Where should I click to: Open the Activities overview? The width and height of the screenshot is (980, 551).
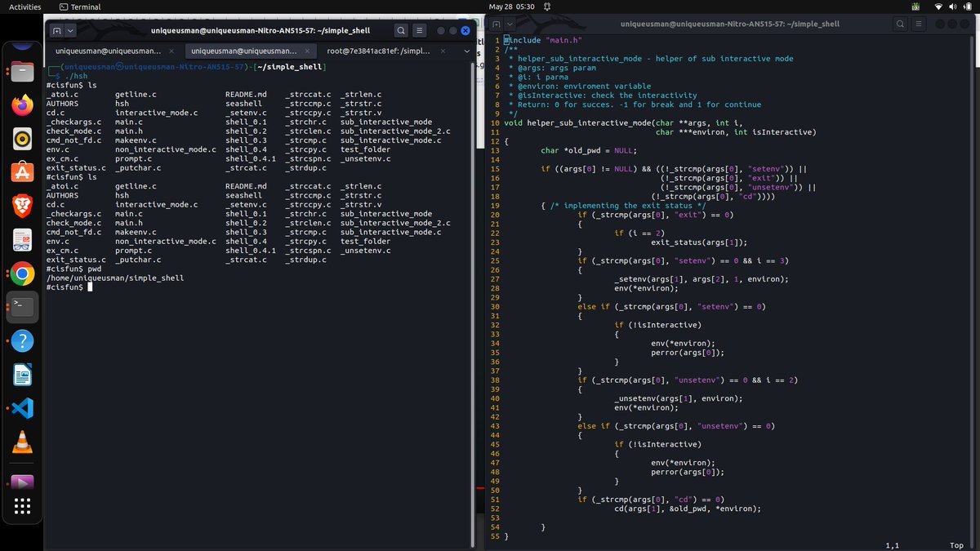point(24,7)
